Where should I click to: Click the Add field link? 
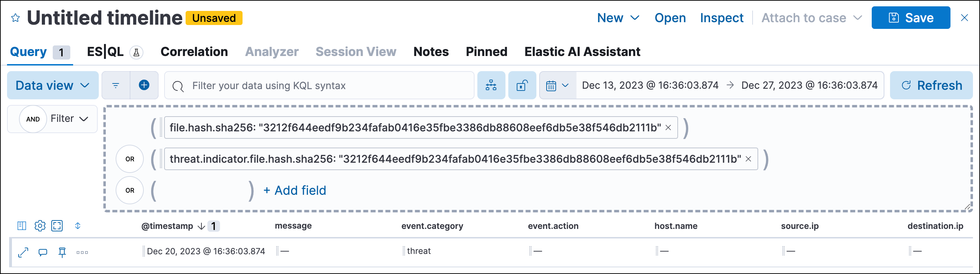pyautogui.click(x=295, y=190)
